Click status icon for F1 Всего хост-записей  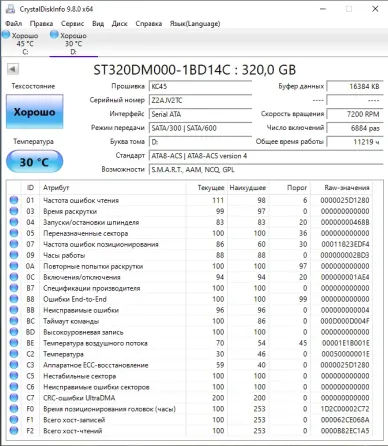[x=14, y=420]
